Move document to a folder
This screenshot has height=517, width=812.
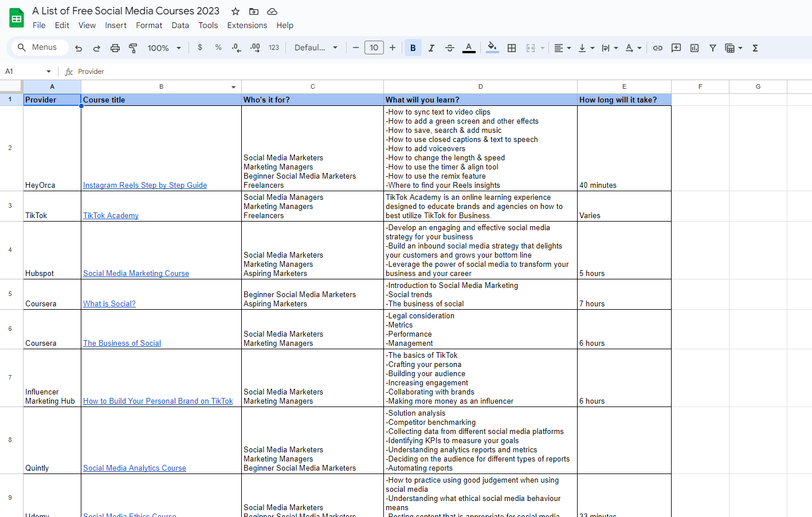pyautogui.click(x=254, y=11)
